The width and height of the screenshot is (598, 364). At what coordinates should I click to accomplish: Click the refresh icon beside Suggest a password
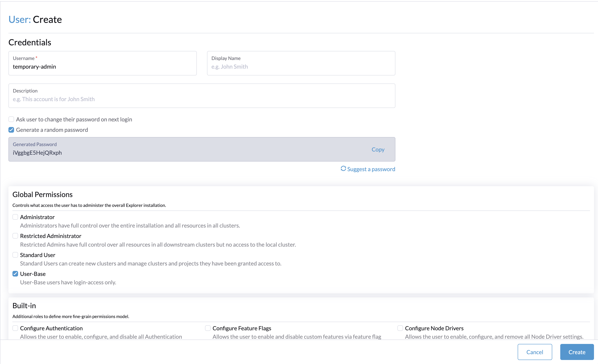click(x=343, y=169)
